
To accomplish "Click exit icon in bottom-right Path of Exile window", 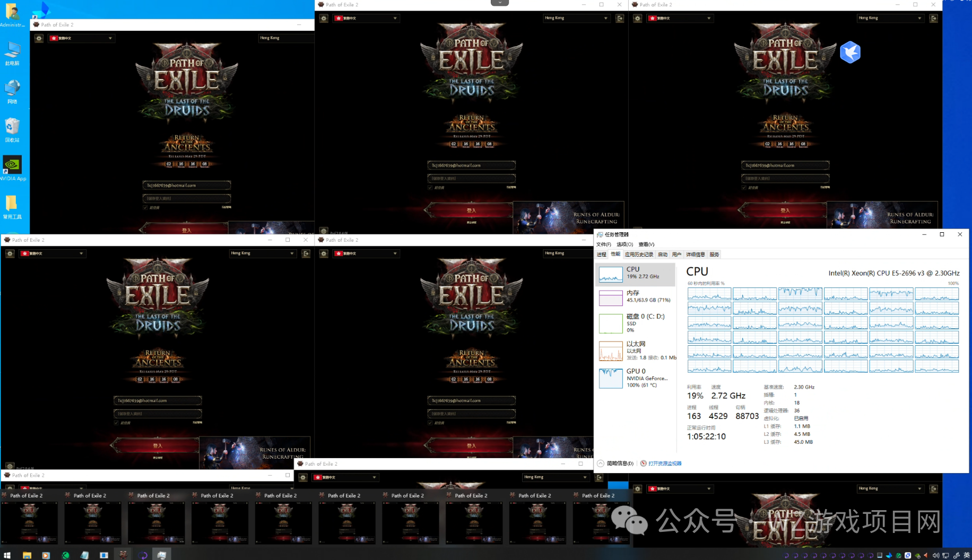I will coord(934,488).
